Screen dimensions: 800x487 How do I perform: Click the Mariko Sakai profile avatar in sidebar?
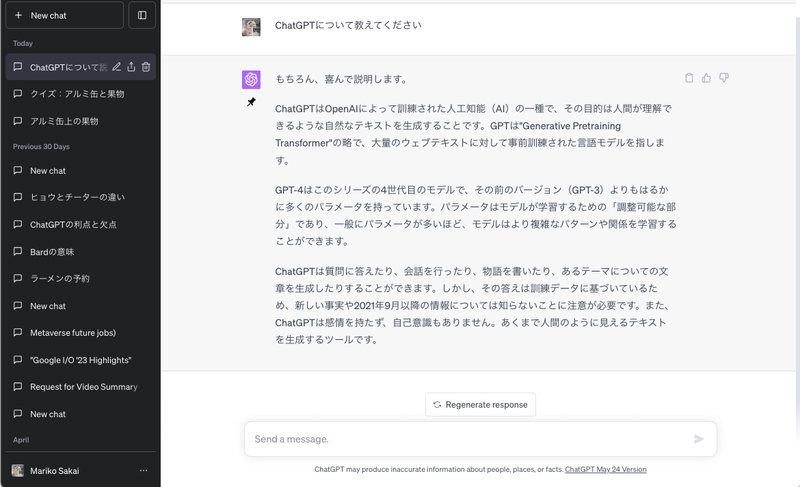coord(18,471)
